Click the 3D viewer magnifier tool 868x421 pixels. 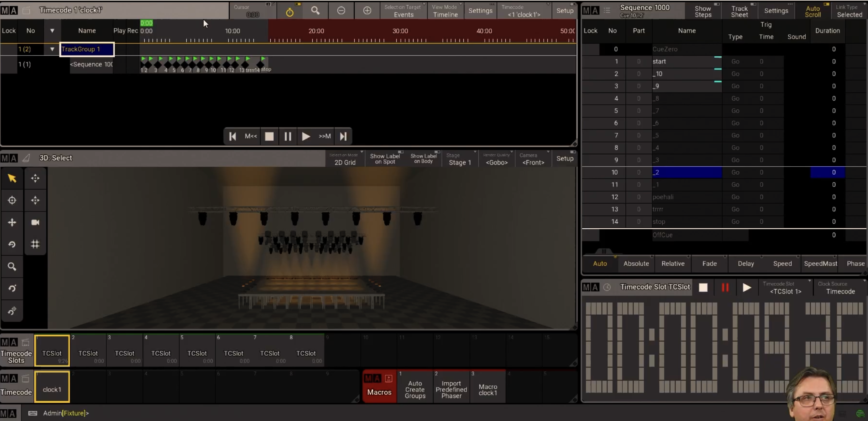tap(12, 266)
